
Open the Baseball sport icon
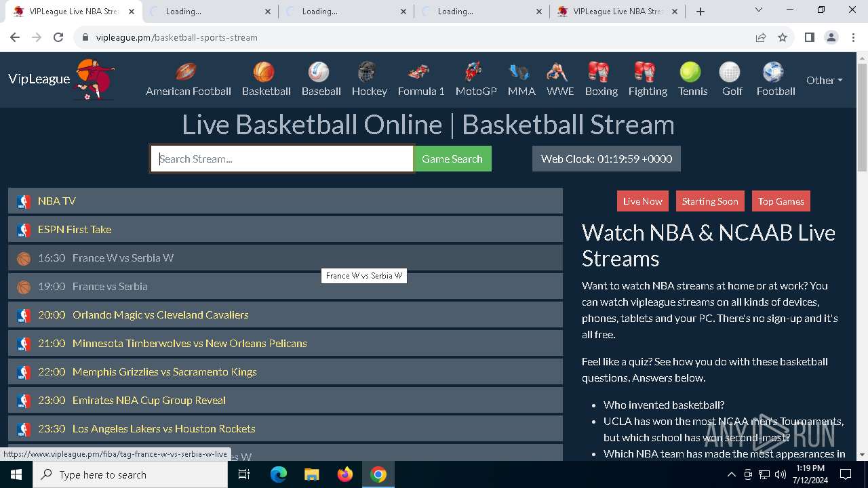pyautogui.click(x=319, y=71)
